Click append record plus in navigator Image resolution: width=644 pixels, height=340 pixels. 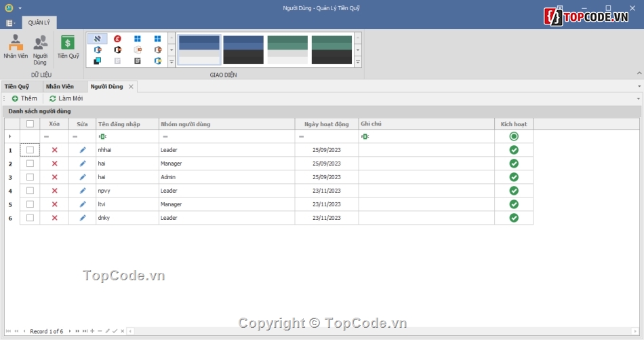pyautogui.click(x=92, y=331)
